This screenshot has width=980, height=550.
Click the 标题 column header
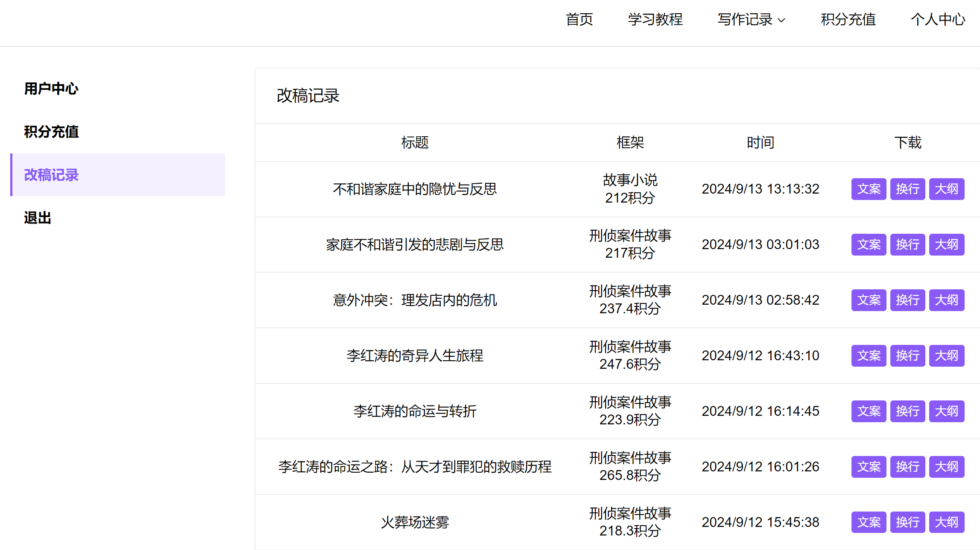point(415,142)
